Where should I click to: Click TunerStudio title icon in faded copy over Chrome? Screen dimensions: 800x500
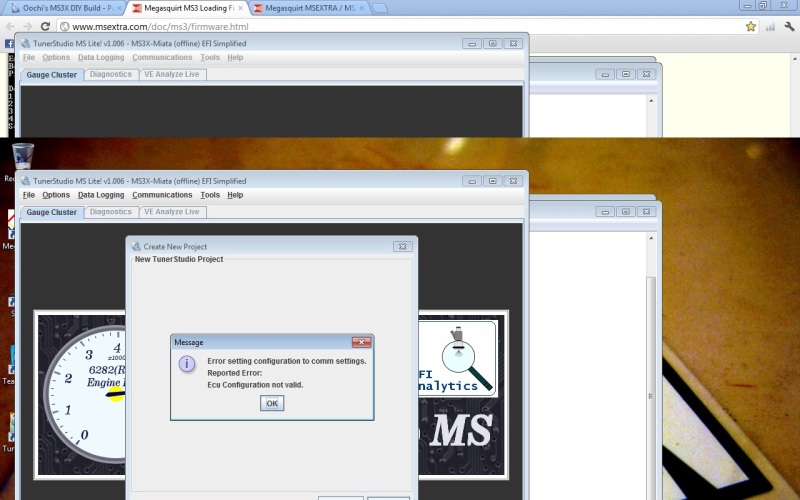click(26, 43)
